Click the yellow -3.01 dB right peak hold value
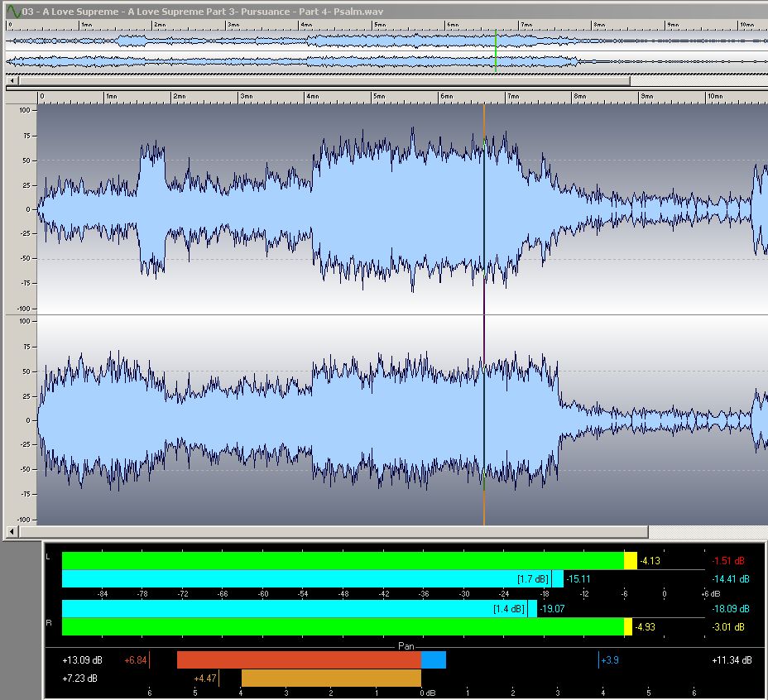 728,627
